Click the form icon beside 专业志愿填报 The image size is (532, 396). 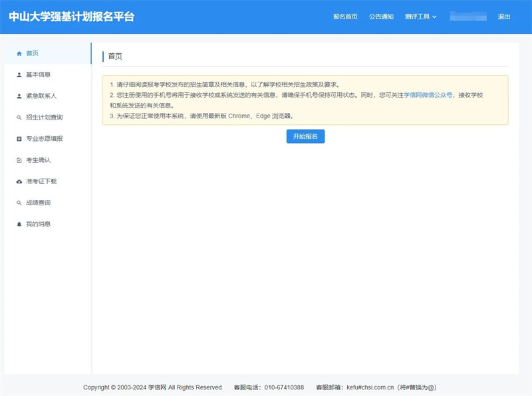[19, 139]
